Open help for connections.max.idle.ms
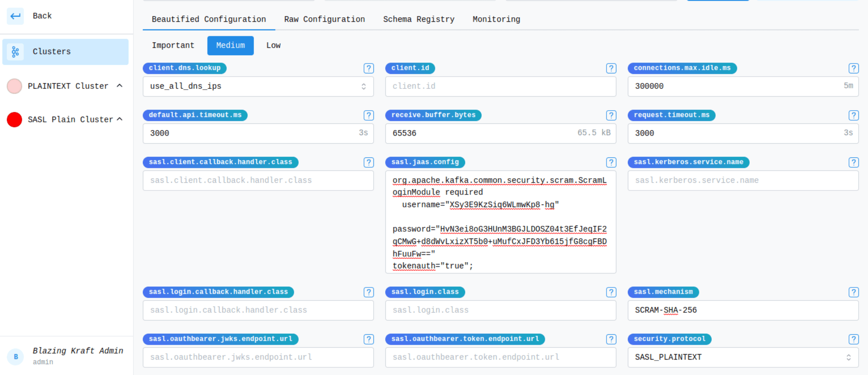This screenshot has height=375, width=868. 853,68
